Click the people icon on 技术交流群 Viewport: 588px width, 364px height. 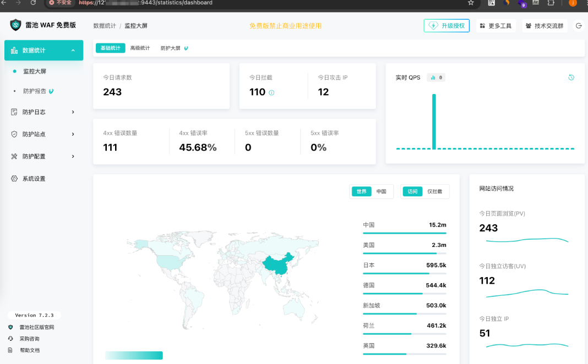pos(529,26)
